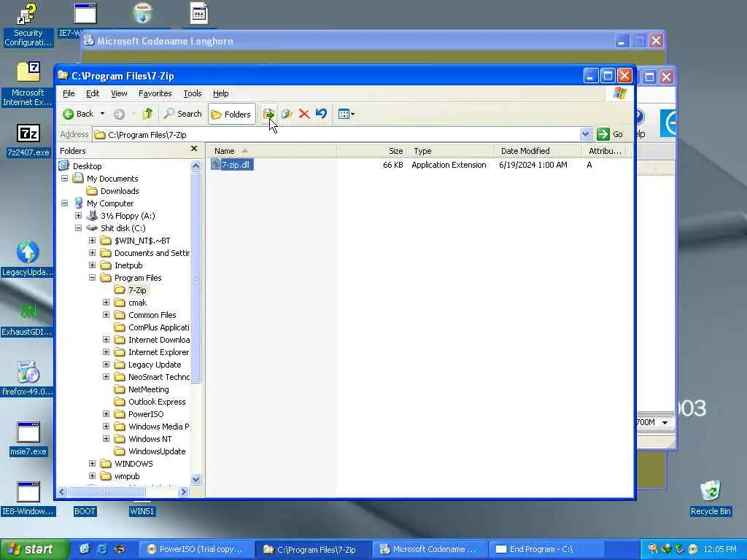The height and width of the screenshot is (560, 747).
Task: Click the Up folder toolbar icon
Action: click(147, 114)
